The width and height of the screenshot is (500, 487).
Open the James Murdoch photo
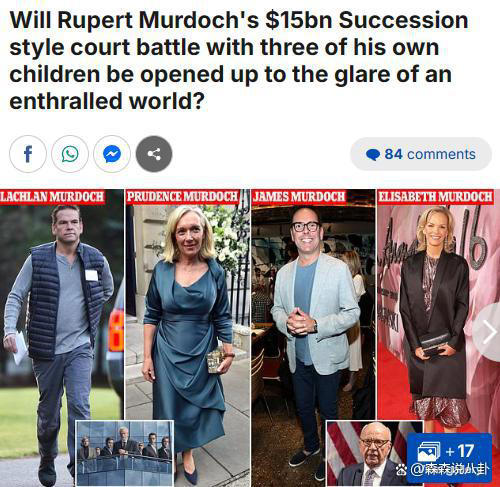(x=313, y=338)
